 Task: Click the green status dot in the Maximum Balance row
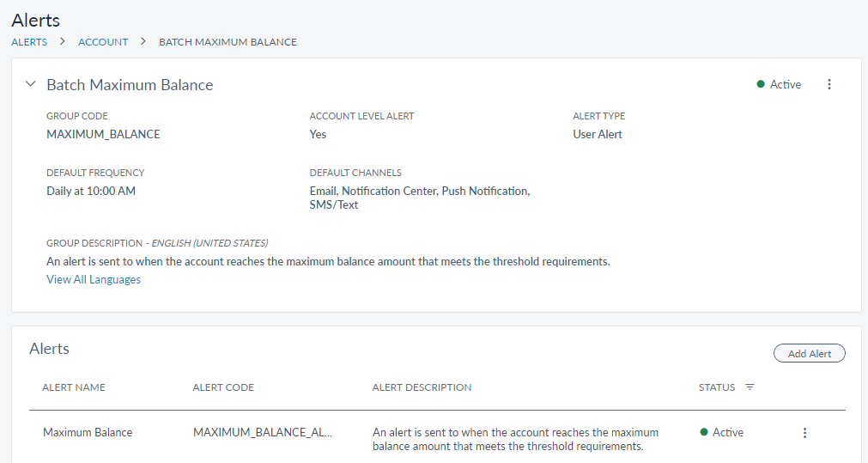pos(704,432)
